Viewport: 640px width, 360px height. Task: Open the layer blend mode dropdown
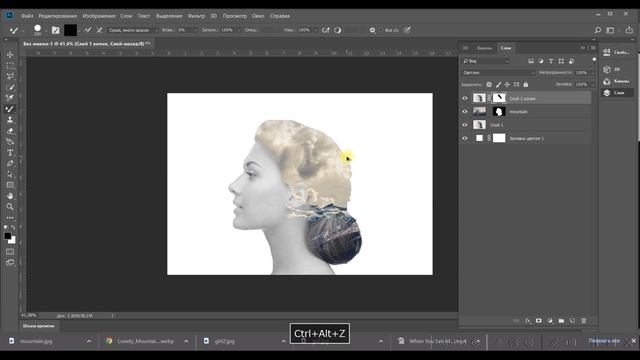[498, 73]
